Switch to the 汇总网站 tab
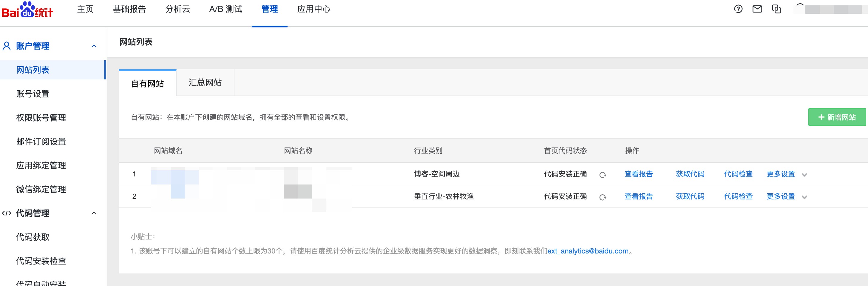The height and width of the screenshot is (286, 868). (205, 83)
